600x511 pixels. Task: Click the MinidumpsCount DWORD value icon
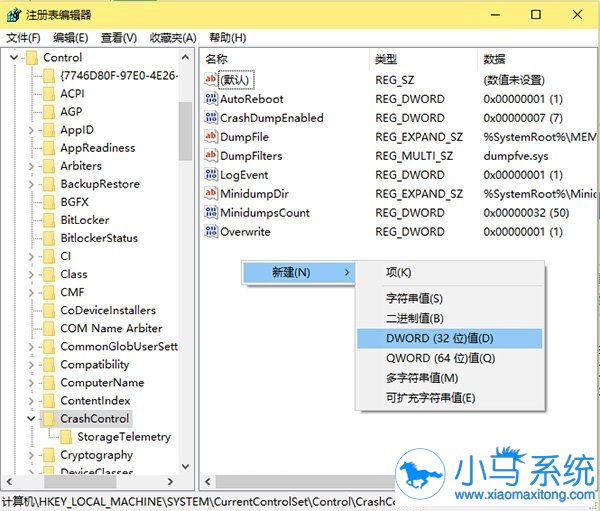[x=211, y=212]
